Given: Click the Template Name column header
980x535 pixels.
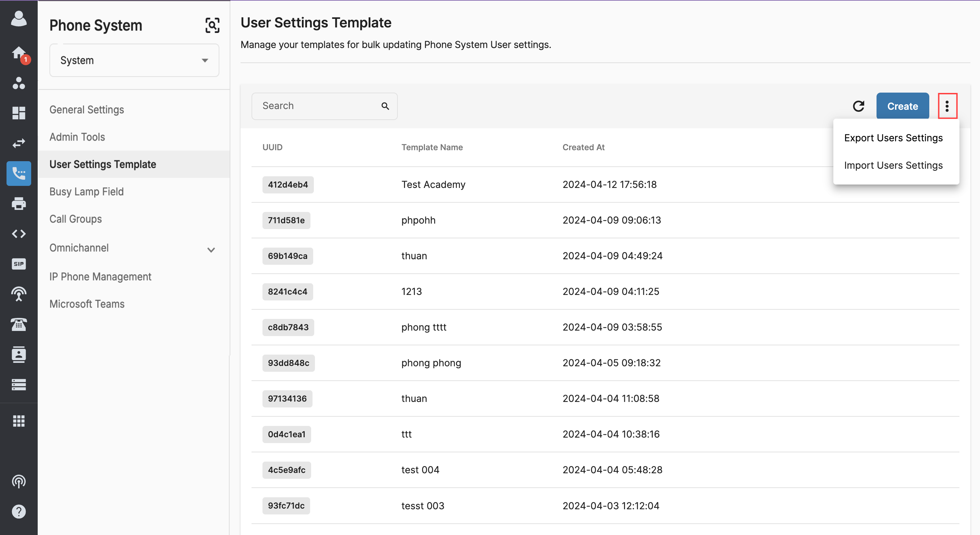Looking at the screenshot, I should tap(432, 147).
